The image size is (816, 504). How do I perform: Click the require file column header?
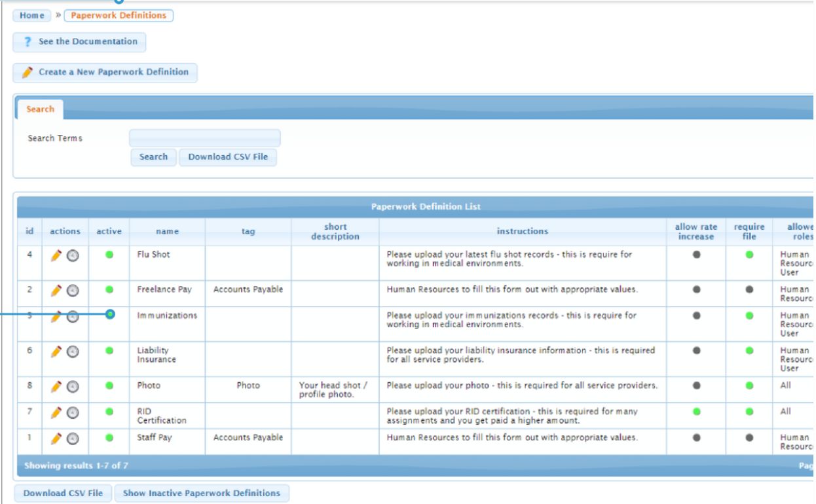[x=749, y=232]
